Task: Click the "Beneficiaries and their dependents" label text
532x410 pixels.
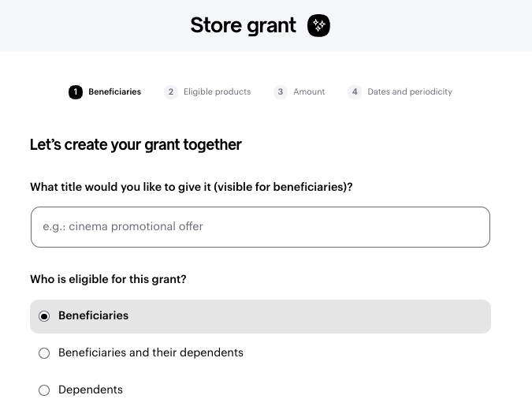Action: (151, 352)
